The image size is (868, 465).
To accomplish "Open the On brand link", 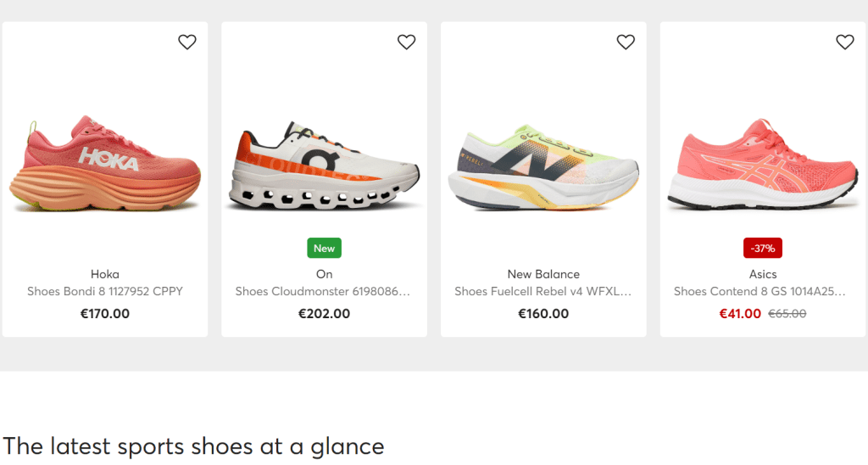I will (x=325, y=274).
